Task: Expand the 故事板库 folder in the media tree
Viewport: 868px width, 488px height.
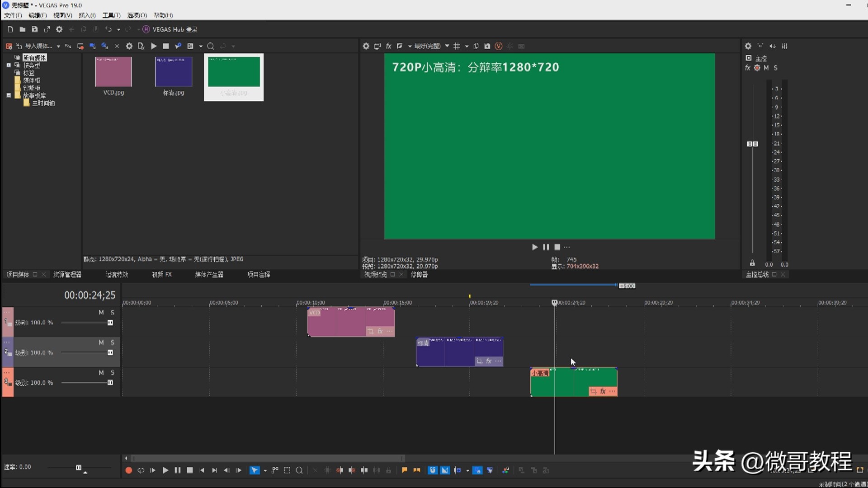Action: tap(8, 95)
